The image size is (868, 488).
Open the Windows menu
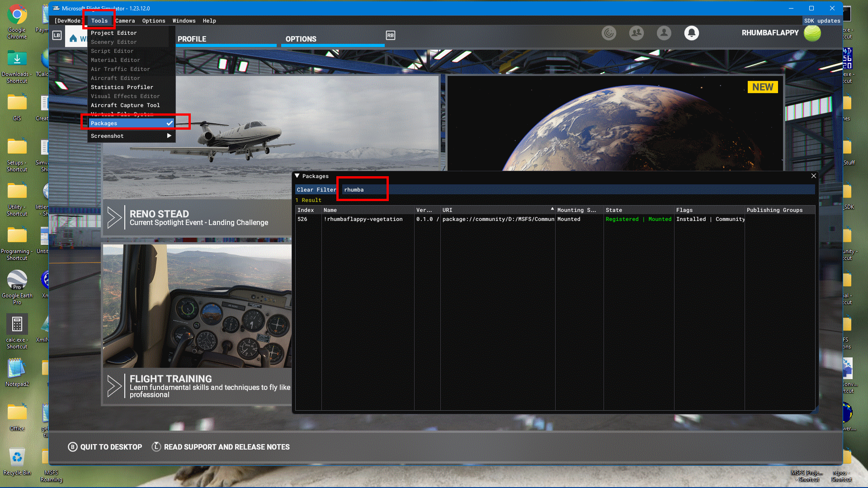tap(184, 21)
